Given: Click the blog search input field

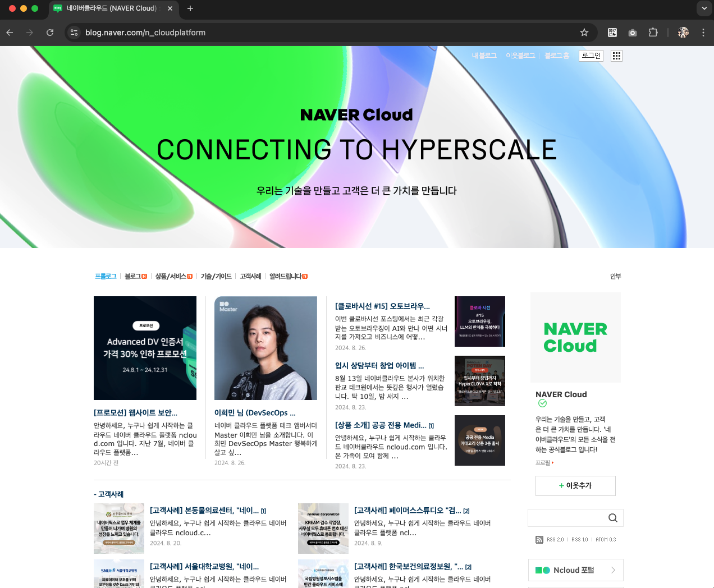Looking at the screenshot, I should 567,518.
